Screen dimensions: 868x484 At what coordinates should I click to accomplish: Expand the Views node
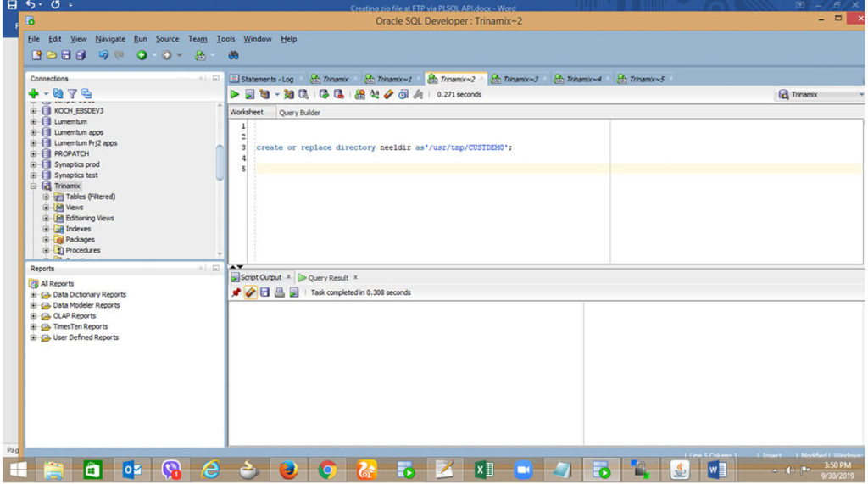point(46,208)
